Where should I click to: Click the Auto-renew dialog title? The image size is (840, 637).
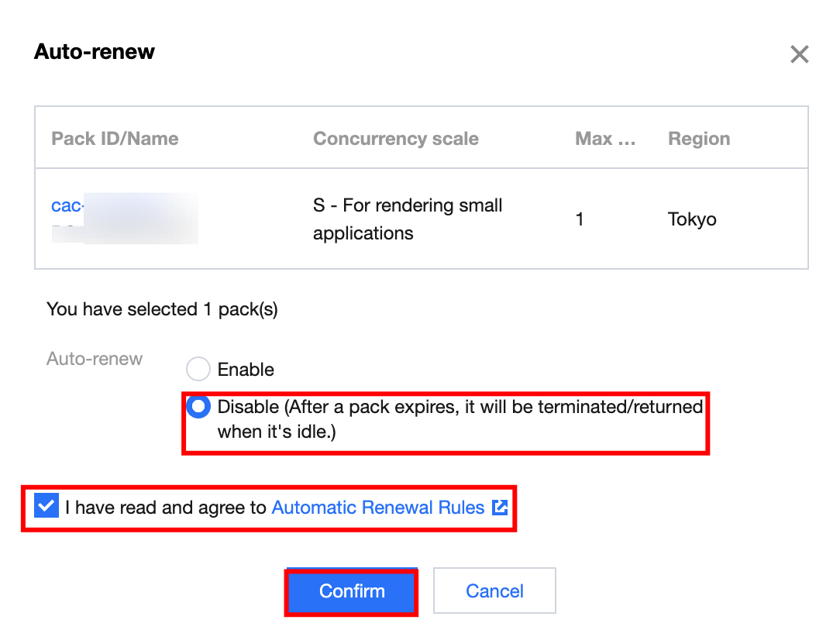pyautogui.click(x=95, y=52)
